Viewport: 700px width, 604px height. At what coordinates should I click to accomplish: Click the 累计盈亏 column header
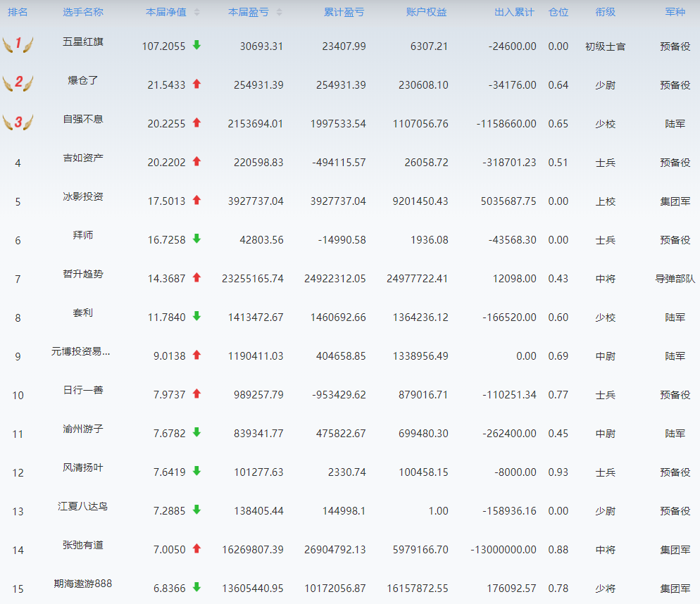click(344, 13)
